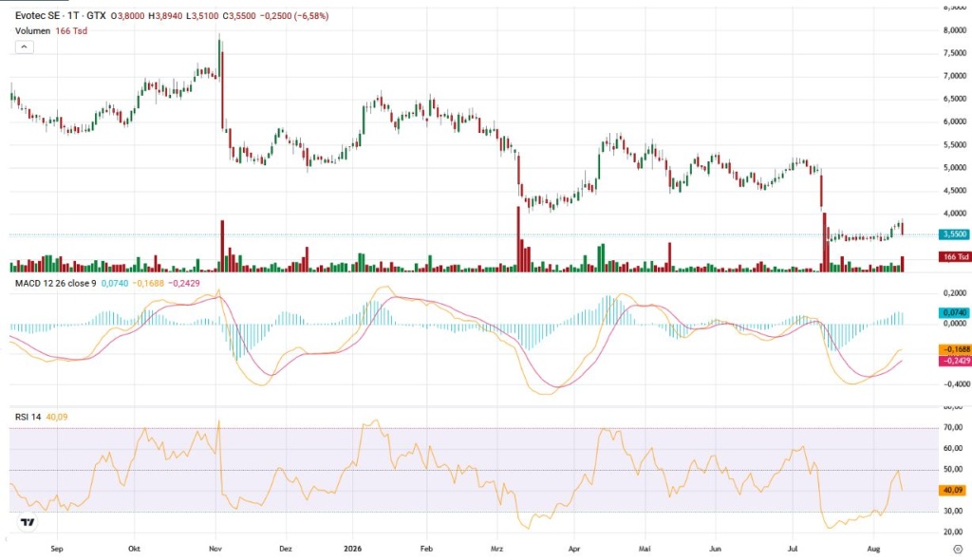Click the Jul date on time axis

coord(793,549)
